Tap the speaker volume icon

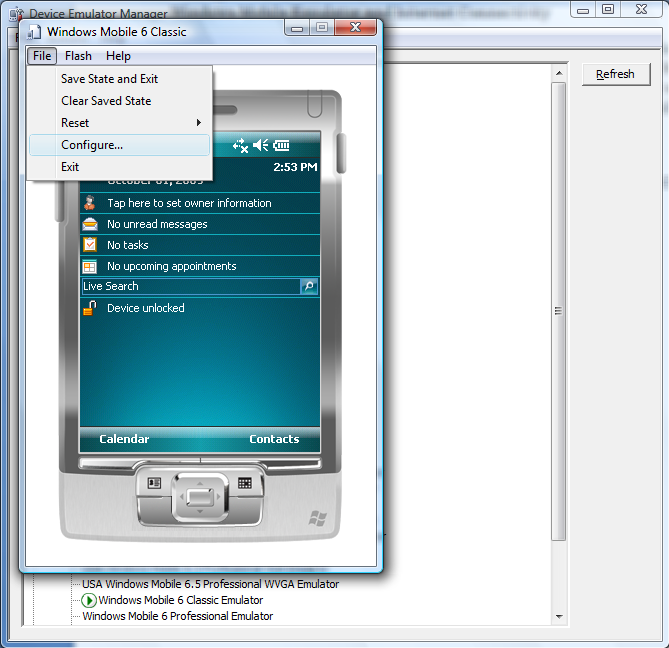click(x=260, y=145)
